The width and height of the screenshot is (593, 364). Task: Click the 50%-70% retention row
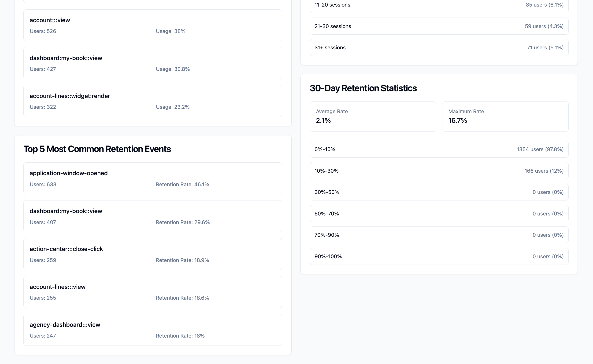click(439, 214)
